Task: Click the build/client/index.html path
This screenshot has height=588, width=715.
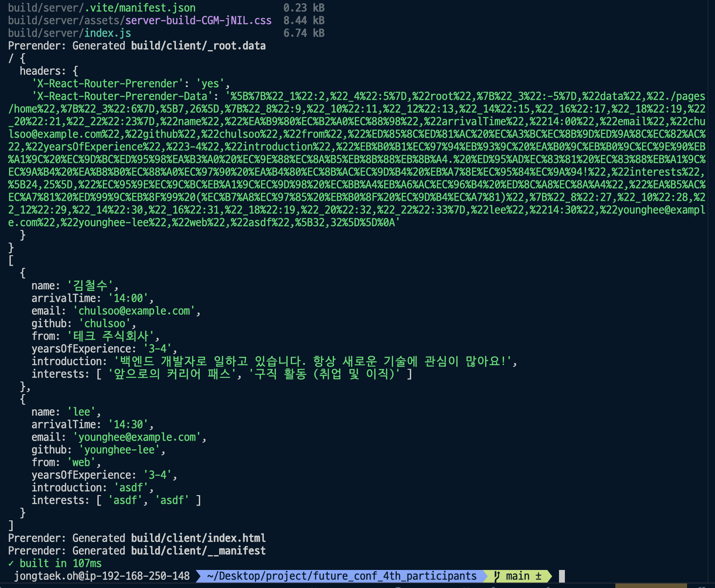Action: click(198, 538)
